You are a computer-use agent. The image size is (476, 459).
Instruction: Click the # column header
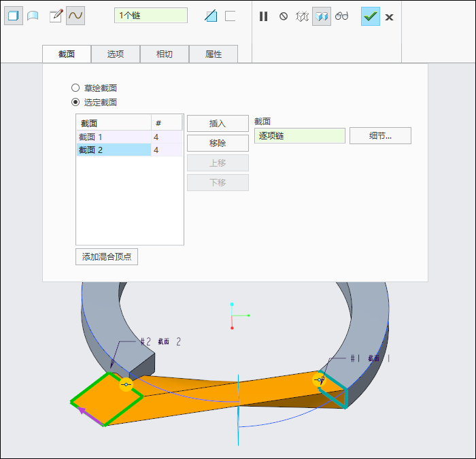click(x=167, y=123)
